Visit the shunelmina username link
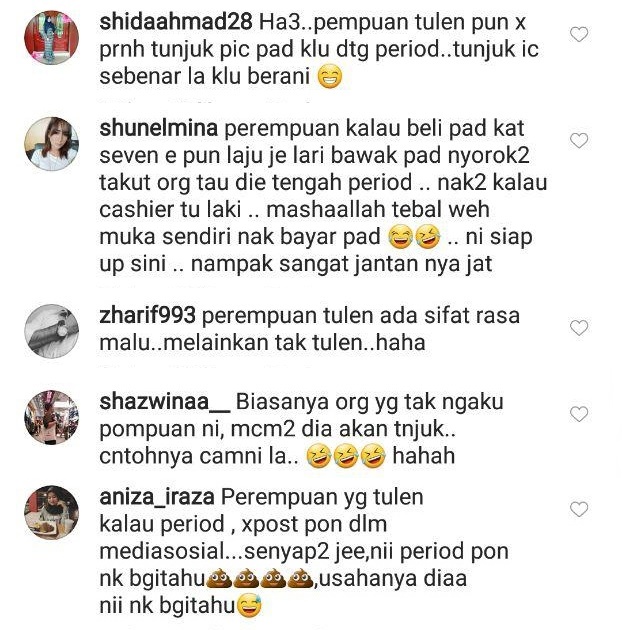The width and height of the screenshot is (622, 630). tap(158, 129)
